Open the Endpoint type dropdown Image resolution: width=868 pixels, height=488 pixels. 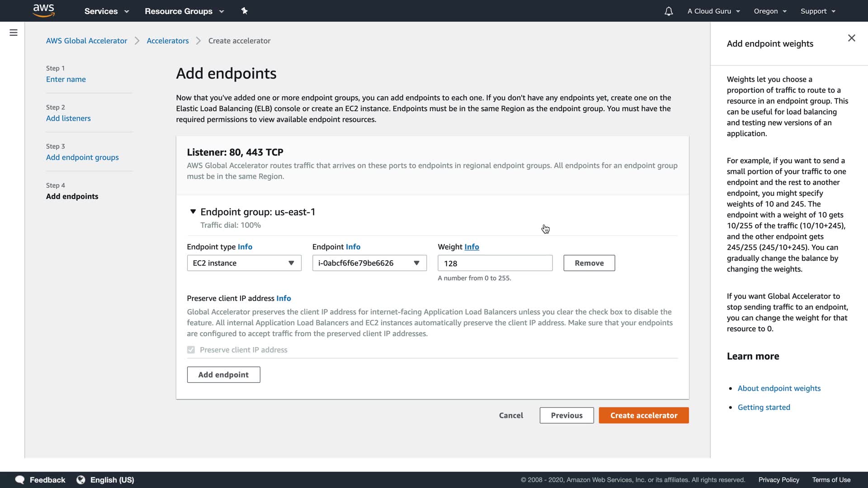click(x=244, y=263)
